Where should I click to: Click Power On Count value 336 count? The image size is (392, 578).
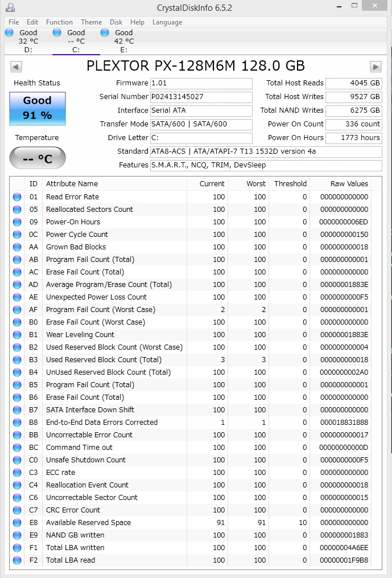(x=354, y=124)
